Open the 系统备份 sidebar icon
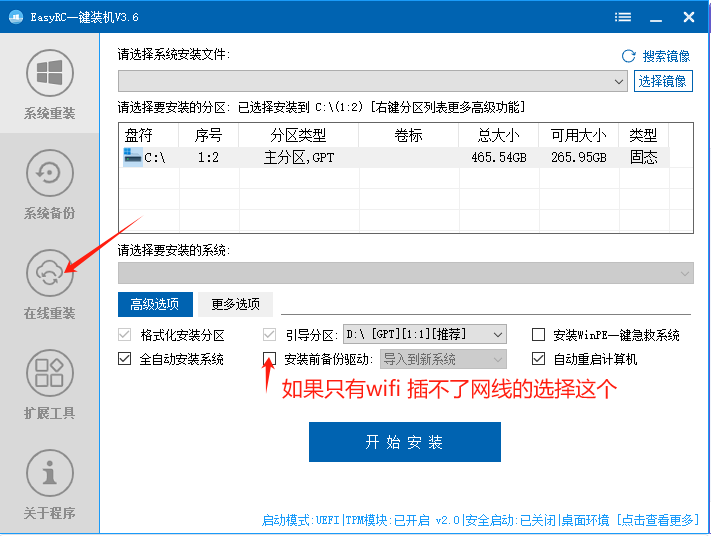711x536 pixels. pos(49,173)
